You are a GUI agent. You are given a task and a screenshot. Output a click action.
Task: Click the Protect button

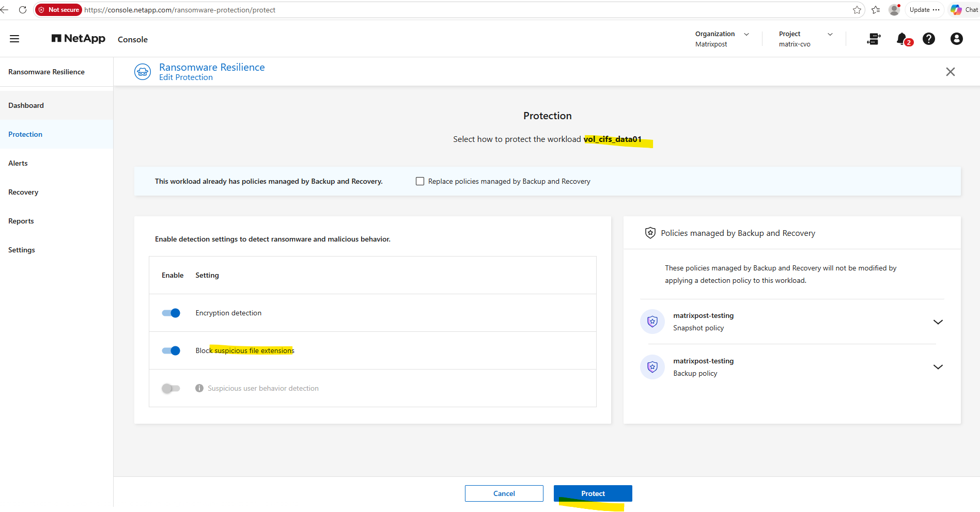tap(593, 493)
